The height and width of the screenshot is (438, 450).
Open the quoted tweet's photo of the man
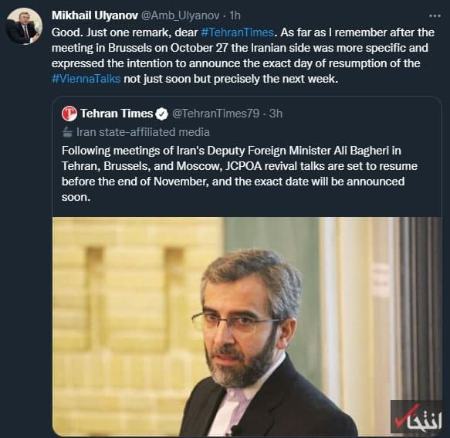[x=247, y=327]
